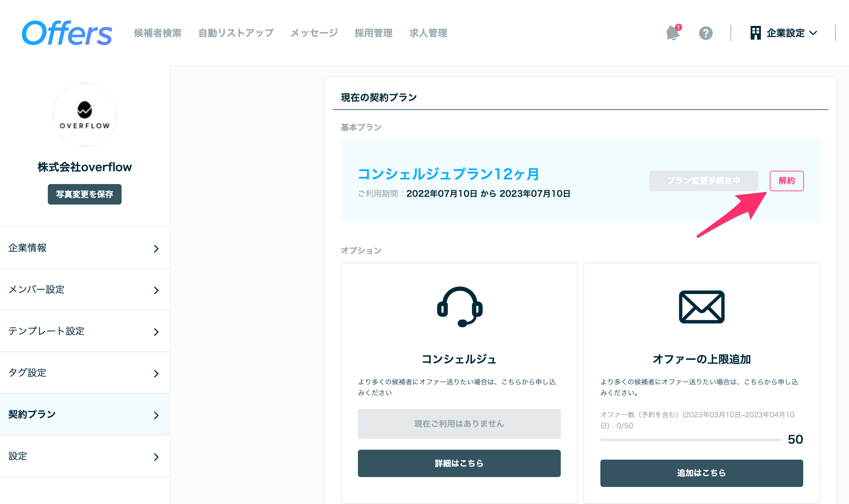Click the 詳細はこちら button
The image size is (849, 504).
pyautogui.click(x=459, y=463)
